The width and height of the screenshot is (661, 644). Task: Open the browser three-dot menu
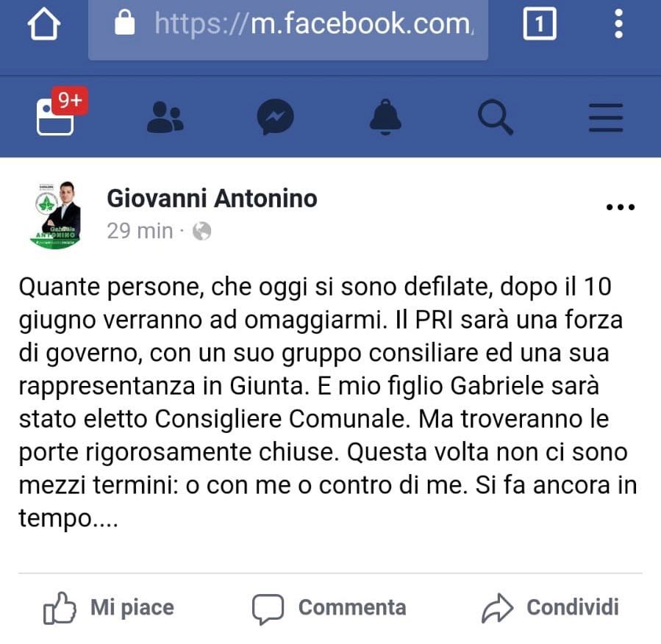[618, 24]
